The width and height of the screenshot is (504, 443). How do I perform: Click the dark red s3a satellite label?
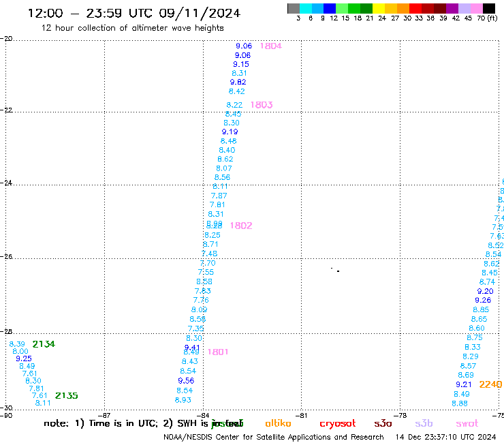tap(383, 424)
